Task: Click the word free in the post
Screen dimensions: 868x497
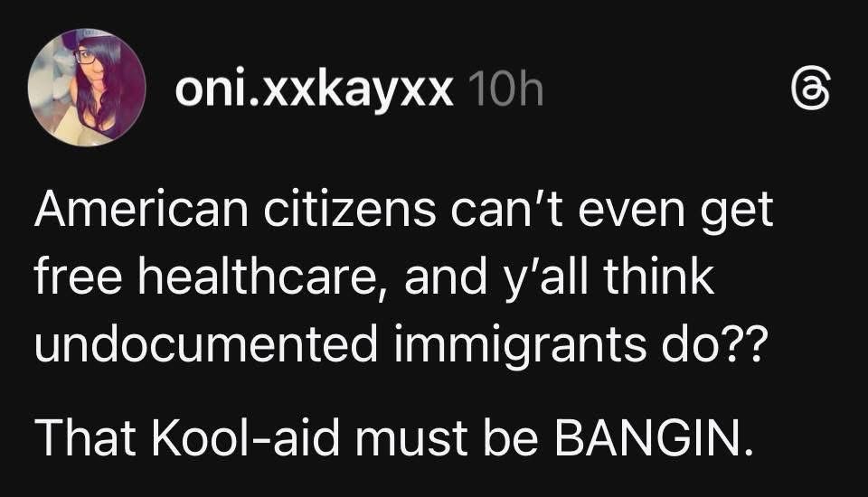Action: point(78,277)
